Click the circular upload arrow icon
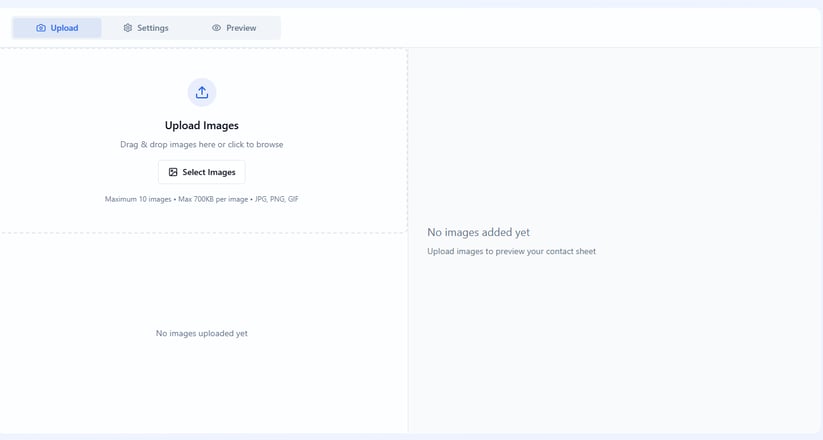 coord(202,92)
